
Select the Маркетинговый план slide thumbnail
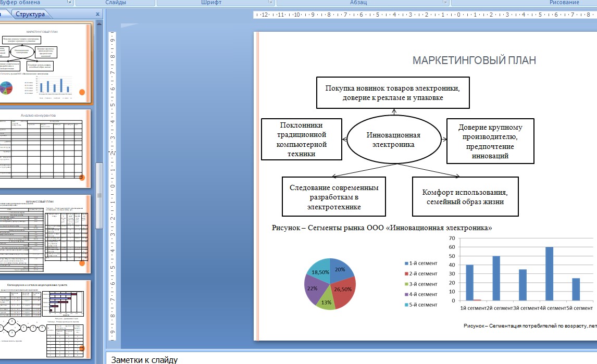click(x=45, y=63)
